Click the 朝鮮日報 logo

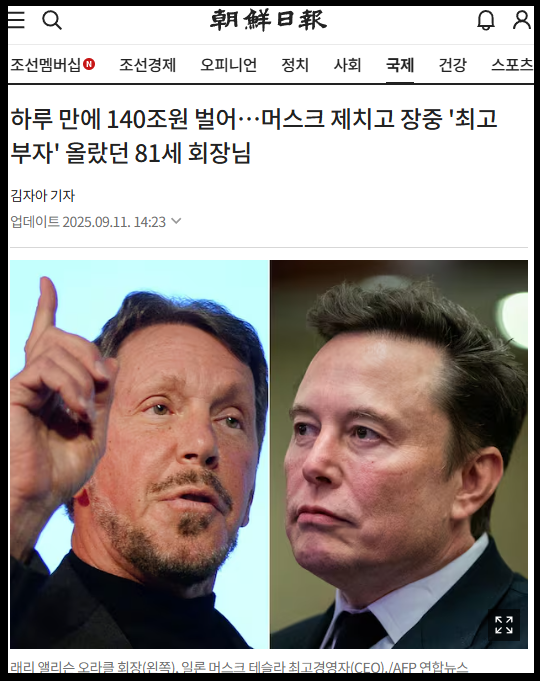pyautogui.click(x=268, y=20)
